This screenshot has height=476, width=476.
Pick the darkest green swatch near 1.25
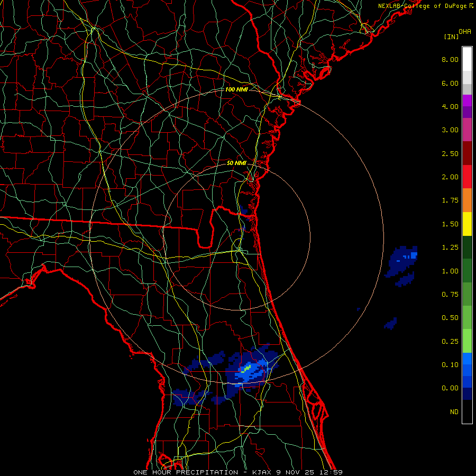tap(467, 247)
